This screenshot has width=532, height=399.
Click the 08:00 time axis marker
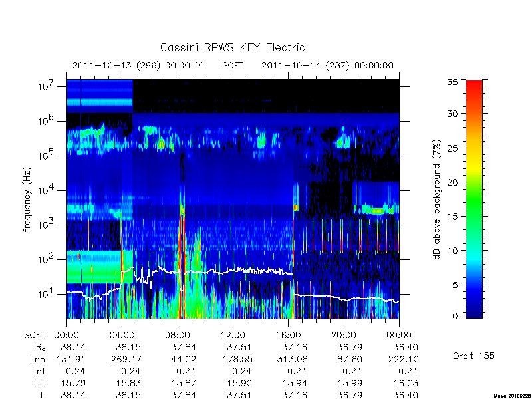coord(178,335)
